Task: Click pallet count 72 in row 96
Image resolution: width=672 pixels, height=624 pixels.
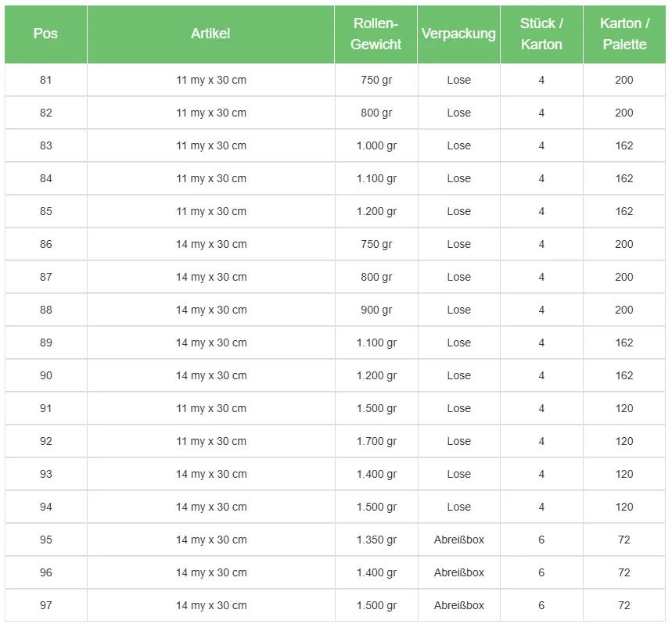Action: pyautogui.click(x=624, y=572)
